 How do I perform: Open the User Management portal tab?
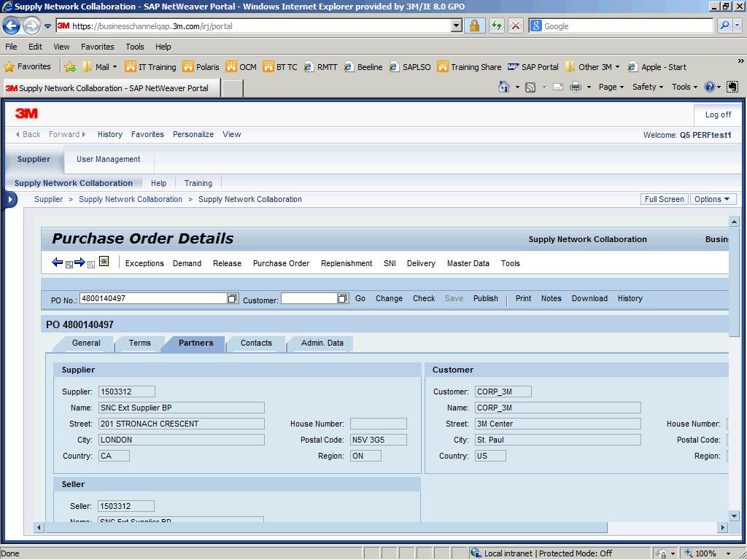tap(109, 159)
